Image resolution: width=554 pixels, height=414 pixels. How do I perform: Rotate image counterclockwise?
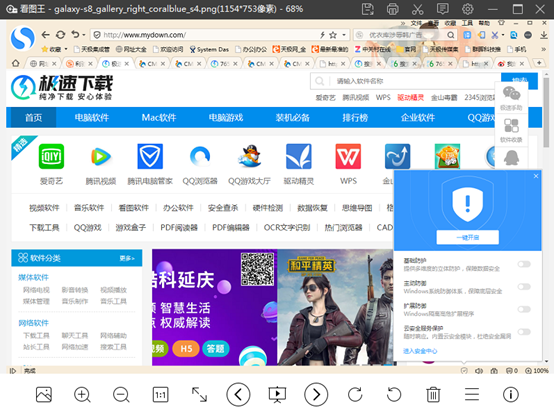click(x=394, y=394)
